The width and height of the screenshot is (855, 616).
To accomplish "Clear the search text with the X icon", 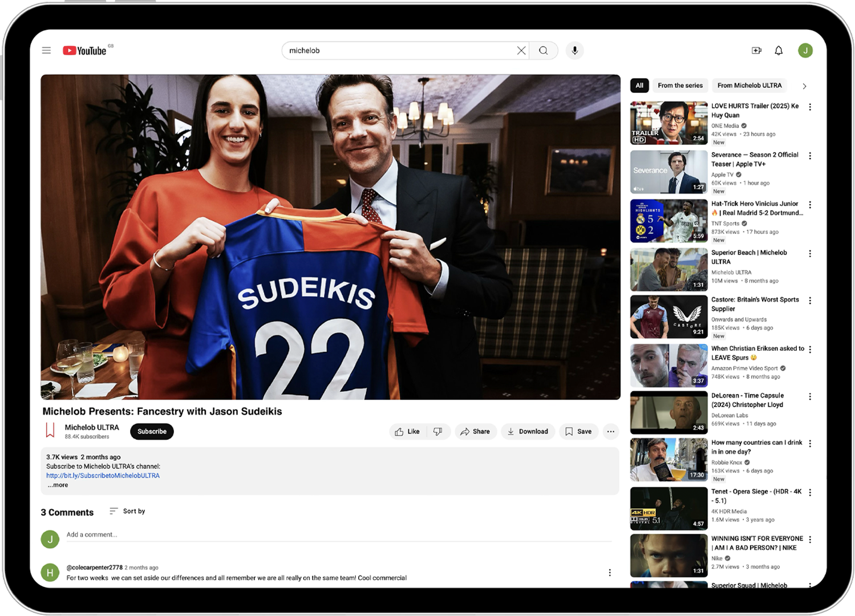I will (x=521, y=51).
